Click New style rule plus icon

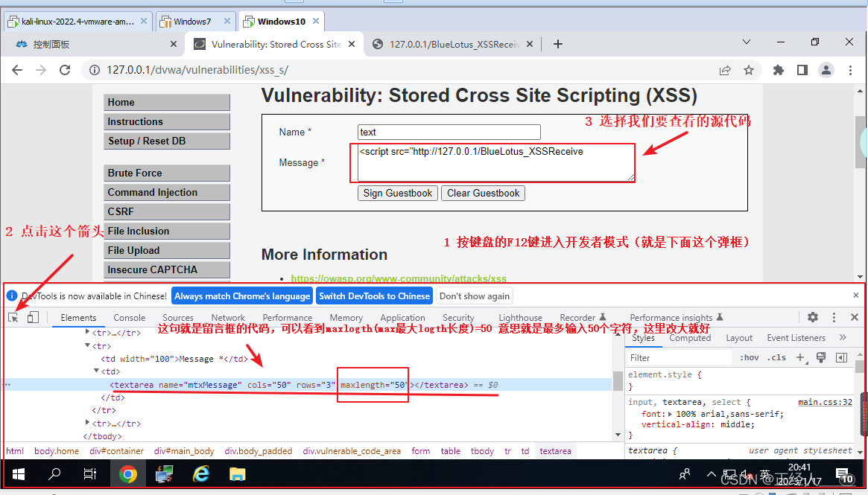[800, 358]
